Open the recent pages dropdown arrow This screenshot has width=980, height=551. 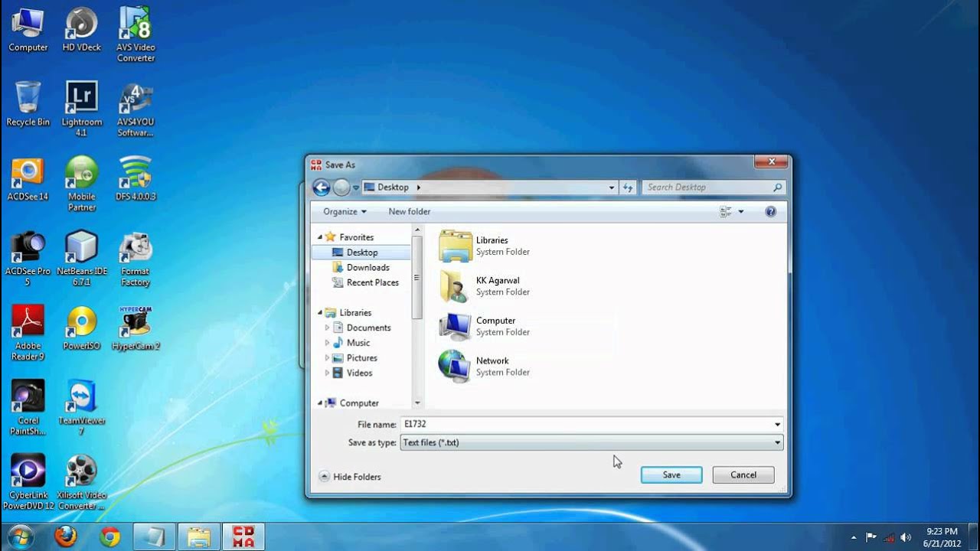pyautogui.click(x=356, y=187)
